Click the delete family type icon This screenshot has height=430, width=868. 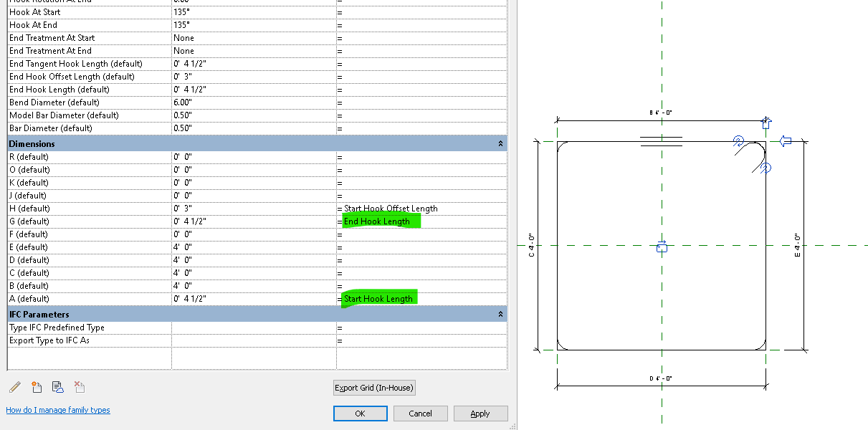click(79, 387)
